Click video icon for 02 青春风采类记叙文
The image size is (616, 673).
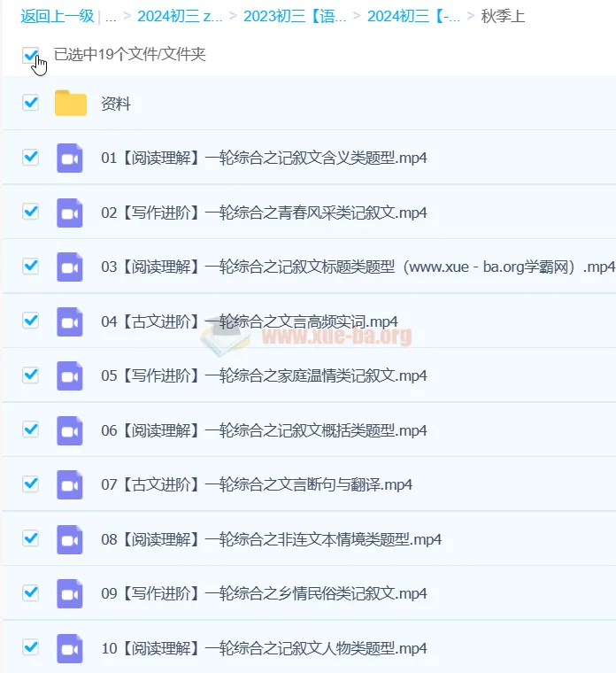point(70,213)
